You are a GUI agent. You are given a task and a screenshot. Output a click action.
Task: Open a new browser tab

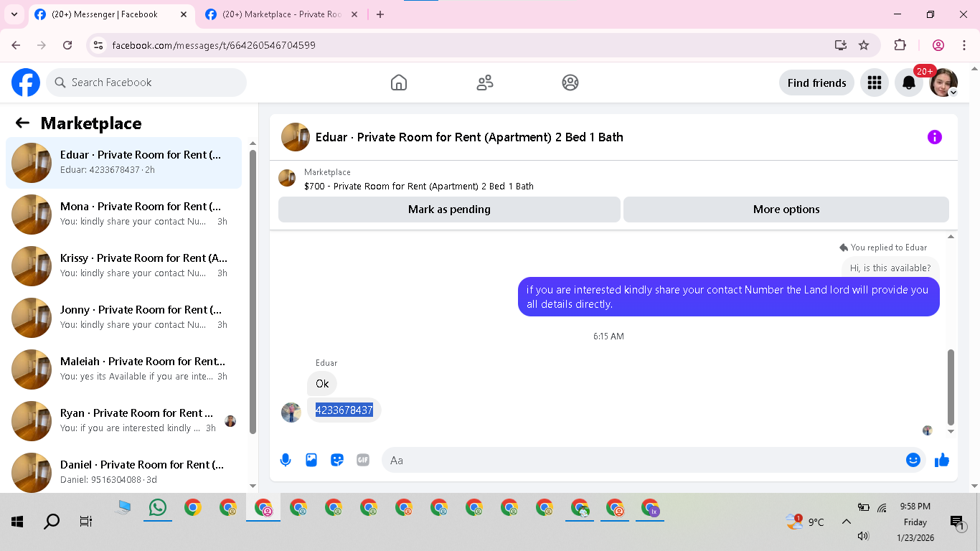[x=380, y=14]
